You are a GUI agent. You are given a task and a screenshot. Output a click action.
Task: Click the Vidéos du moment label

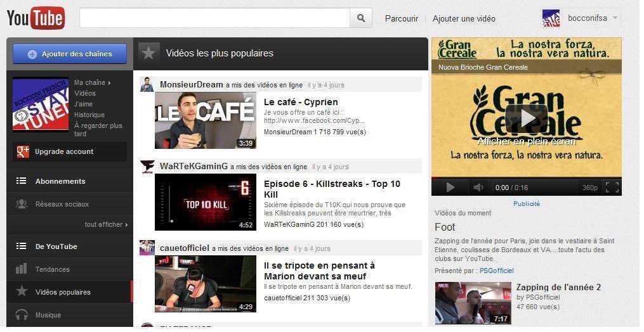pos(463,213)
